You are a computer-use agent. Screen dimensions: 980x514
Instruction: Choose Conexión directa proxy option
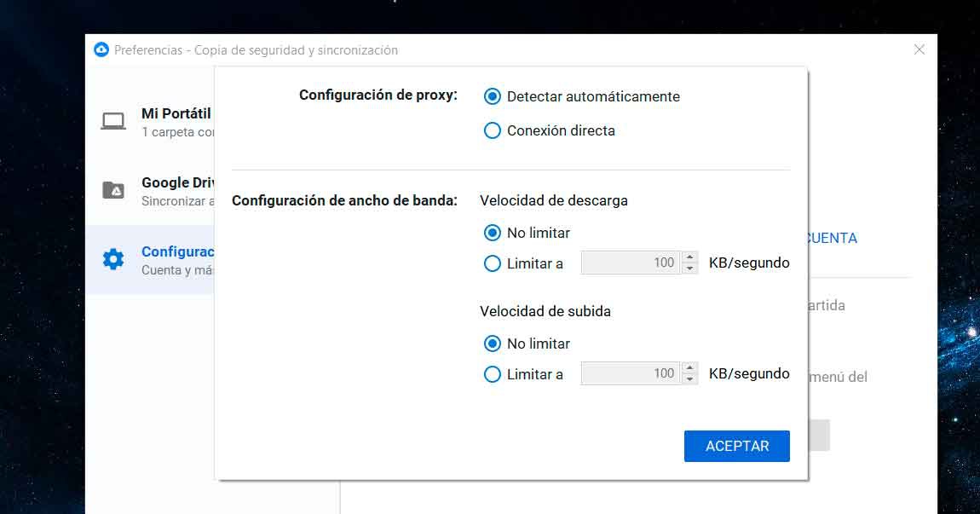click(x=492, y=130)
